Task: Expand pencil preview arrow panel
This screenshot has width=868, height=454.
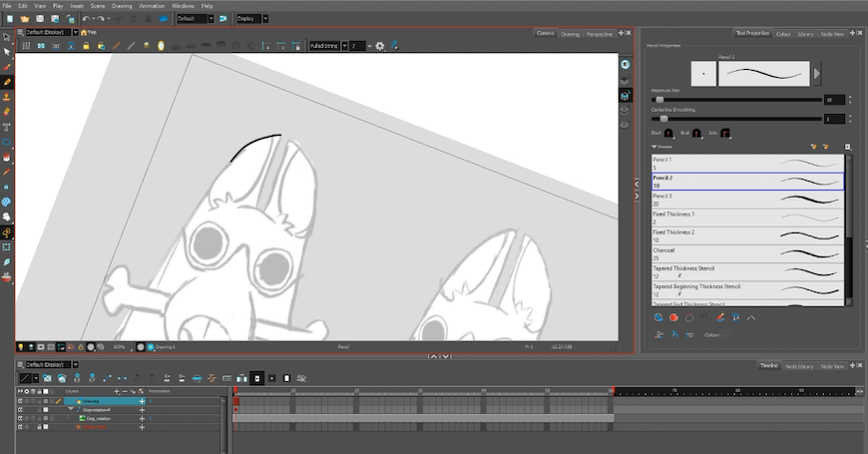Action: pos(816,73)
